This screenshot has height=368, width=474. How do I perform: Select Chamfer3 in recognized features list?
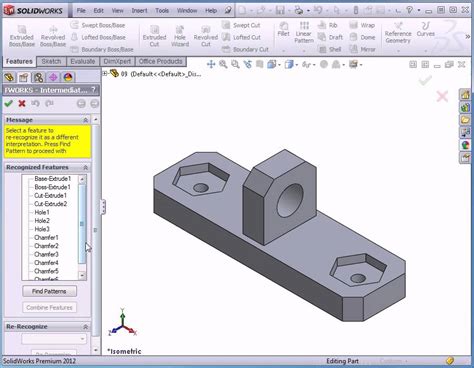[x=46, y=254]
